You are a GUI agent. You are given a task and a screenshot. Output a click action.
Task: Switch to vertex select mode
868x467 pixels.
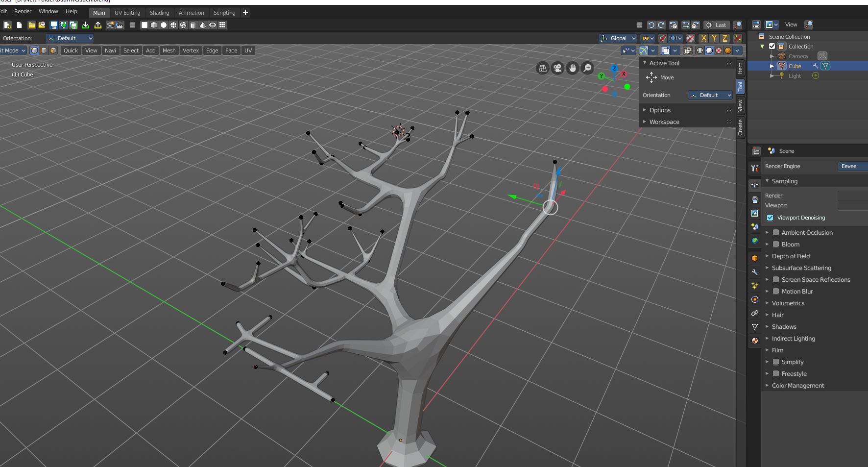click(x=34, y=50)
